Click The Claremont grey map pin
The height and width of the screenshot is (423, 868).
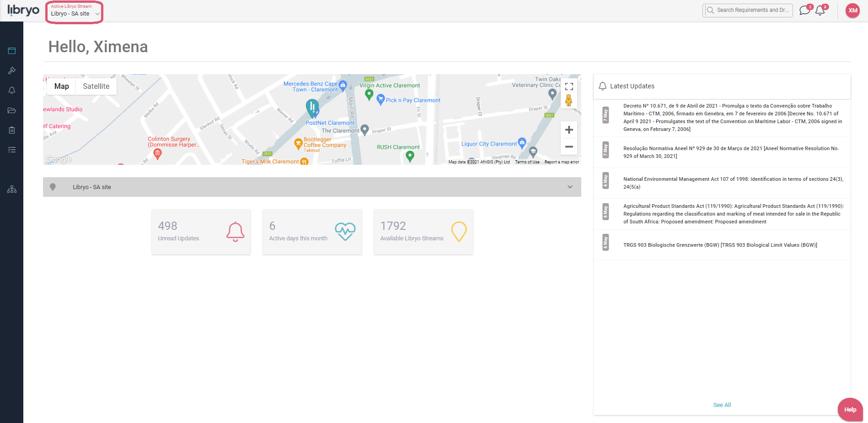pos(364,130)
